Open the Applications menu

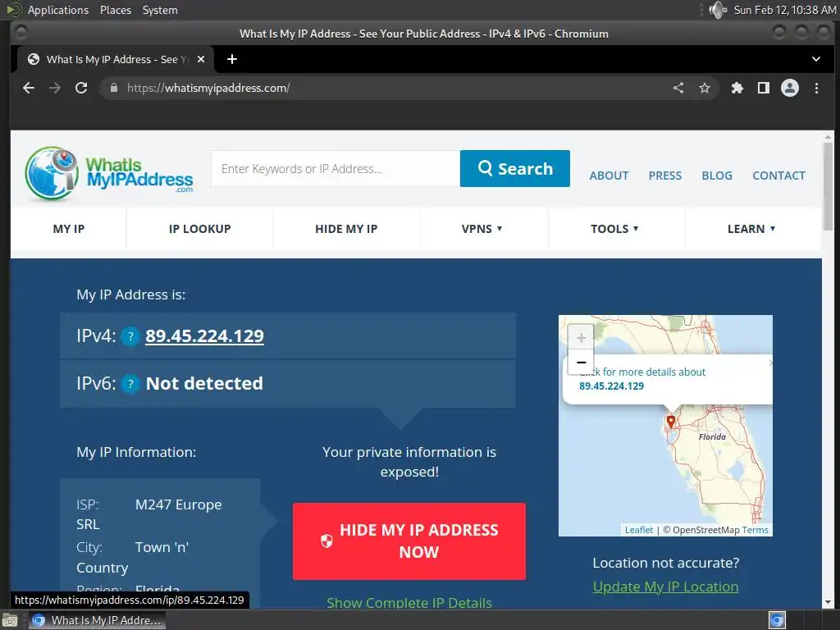coord(58,10)
